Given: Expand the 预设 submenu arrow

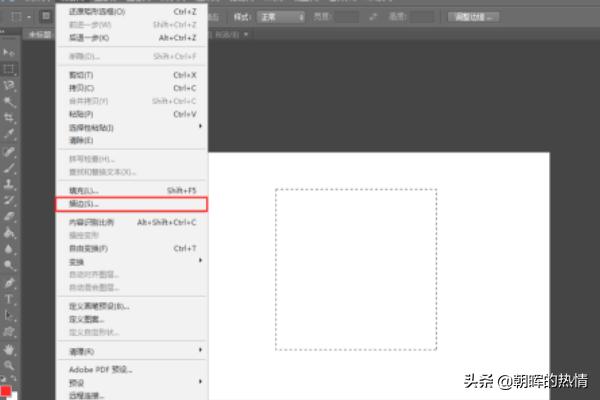Looking at the screenshot, I should click(200, 382).
